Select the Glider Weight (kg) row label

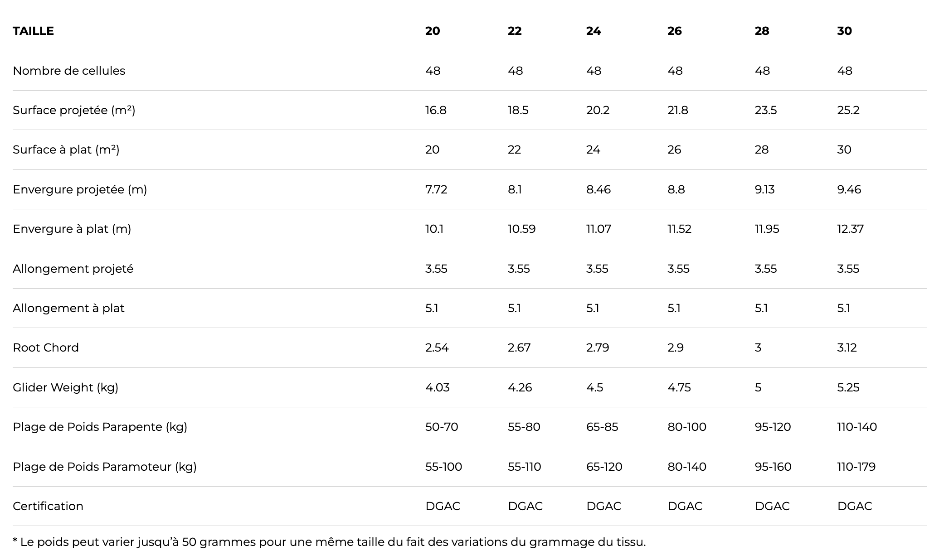65,387
